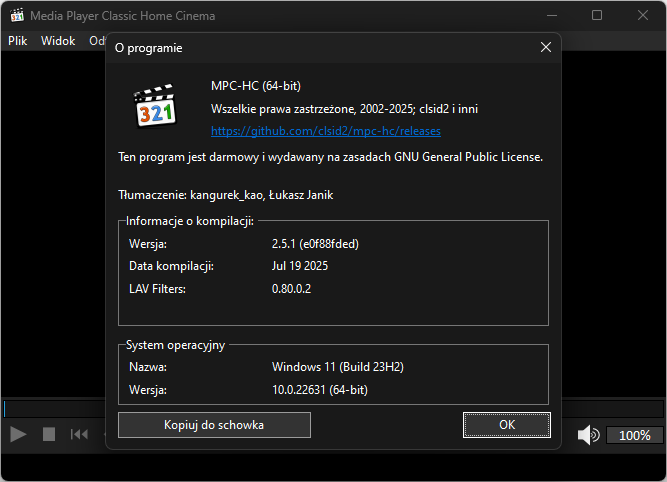Click the GNU General Public License sentence
This screenshot has width=667, height=482.
pyautogui.click(x=331, y=157)
